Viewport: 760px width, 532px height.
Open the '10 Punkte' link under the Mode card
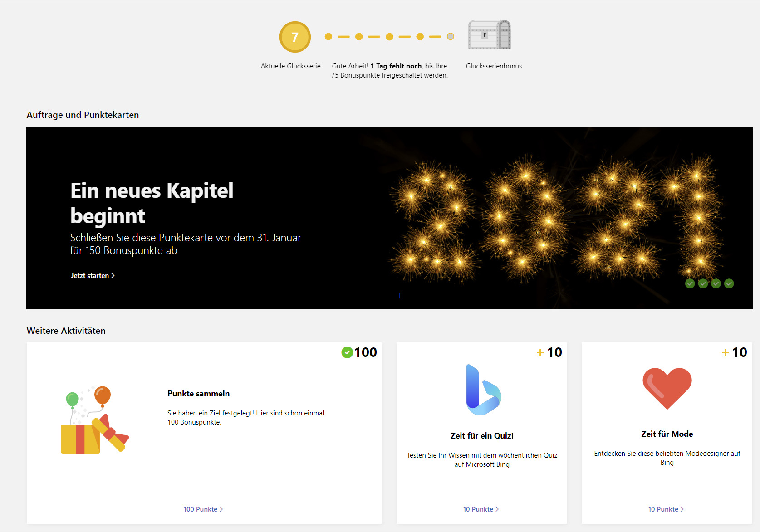666,509
